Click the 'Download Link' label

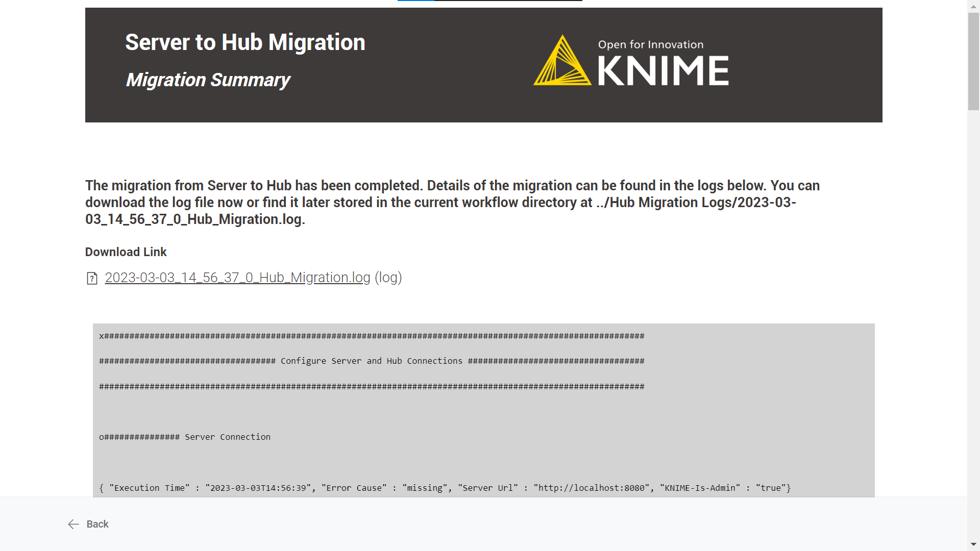[126, 252]
